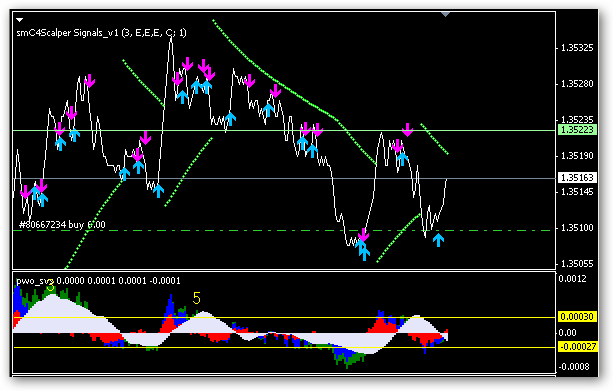Click the pwo_sv3 indicator values label
Image resolution: width=613 pixels, height=391 pixels.
click(x=98, y=281)
